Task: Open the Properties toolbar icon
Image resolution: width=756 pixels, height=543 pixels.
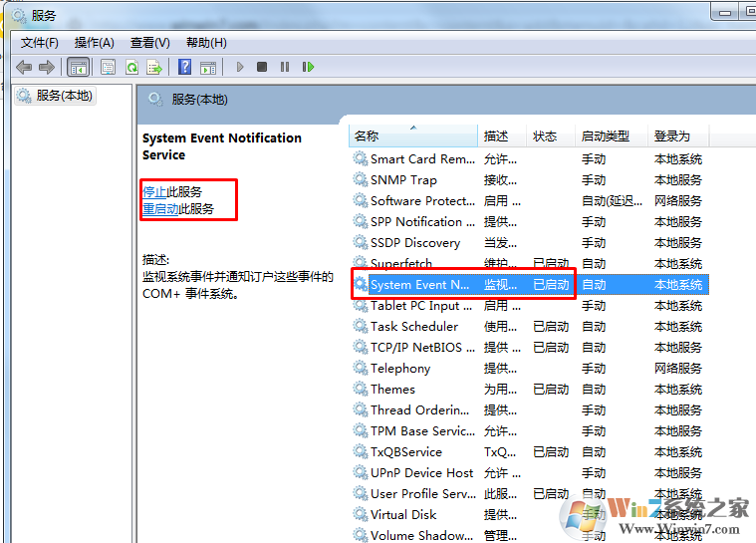Action: [x=108, y=67]
